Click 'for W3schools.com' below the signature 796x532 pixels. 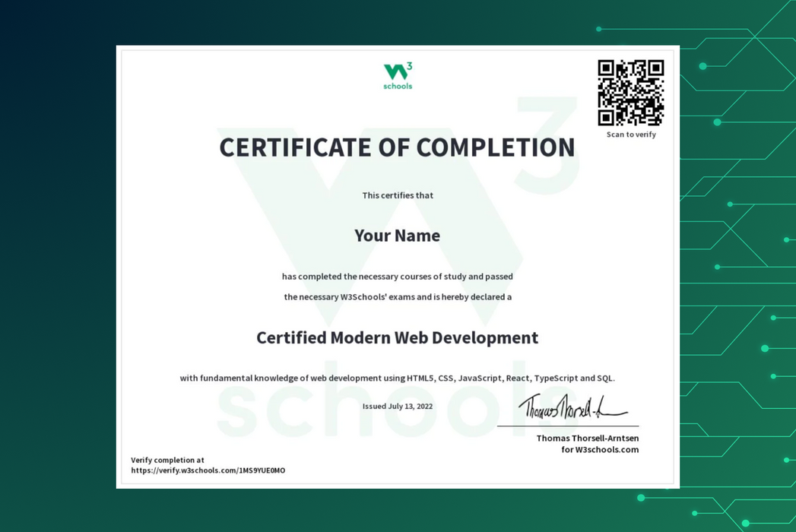[x=600, y=449]
